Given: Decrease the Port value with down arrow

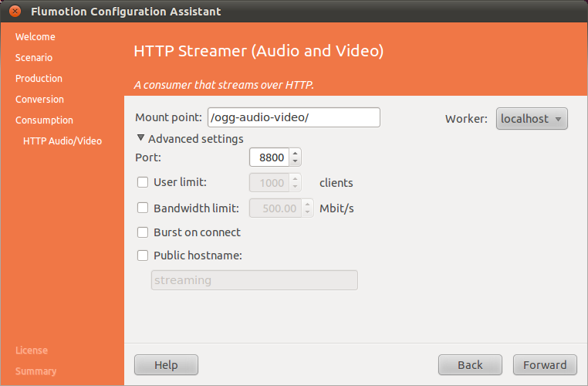Looking at the screenshot, I should [x=295, y=161].
